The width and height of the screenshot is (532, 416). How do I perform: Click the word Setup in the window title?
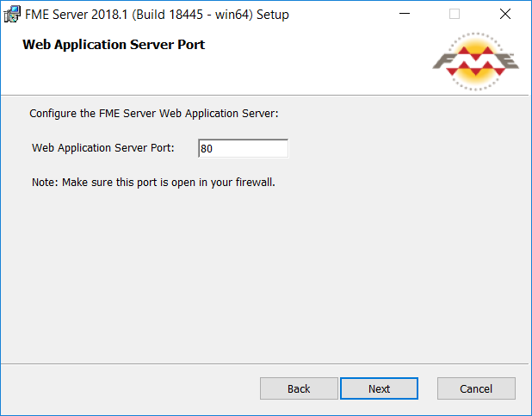tap(273, 15)
